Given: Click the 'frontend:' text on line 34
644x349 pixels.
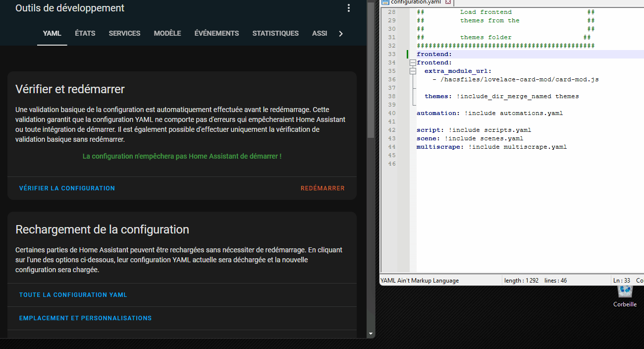Looking at the screenshot, I should [x=434, y=63].
